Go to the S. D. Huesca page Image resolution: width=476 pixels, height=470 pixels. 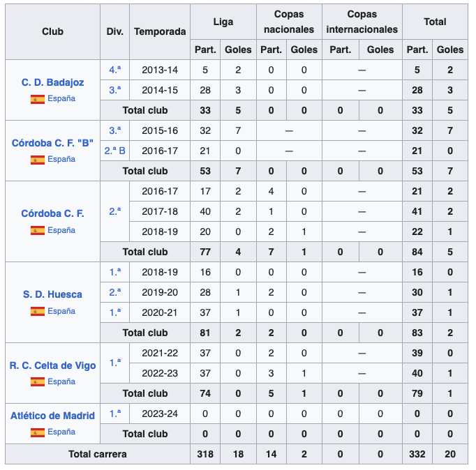coord(52,294)
